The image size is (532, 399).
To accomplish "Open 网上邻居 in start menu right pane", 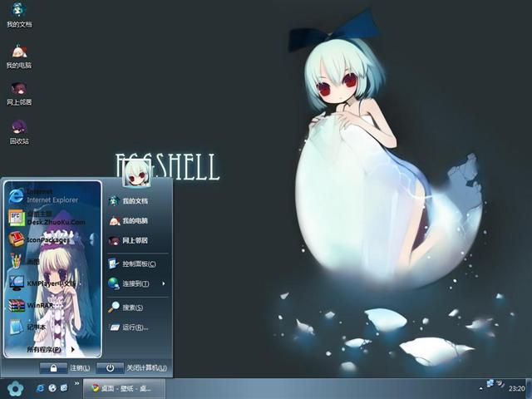I will [129, 240].
